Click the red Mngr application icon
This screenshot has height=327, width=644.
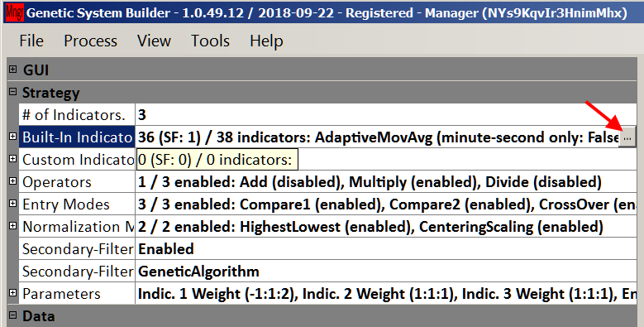(14, 12)
